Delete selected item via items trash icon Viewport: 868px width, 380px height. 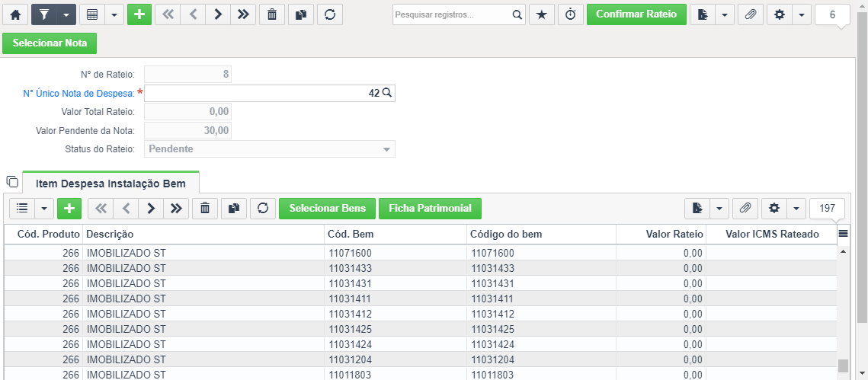(x=205, y=208)
